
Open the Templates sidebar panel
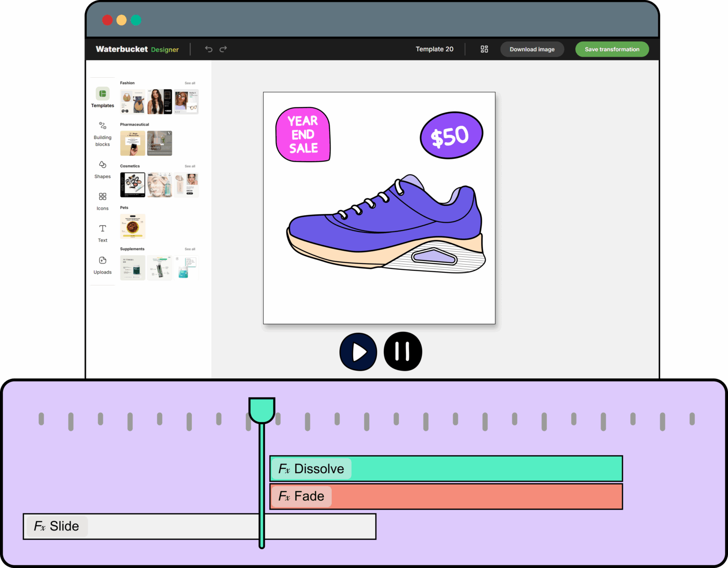click(x=102, y=98)
